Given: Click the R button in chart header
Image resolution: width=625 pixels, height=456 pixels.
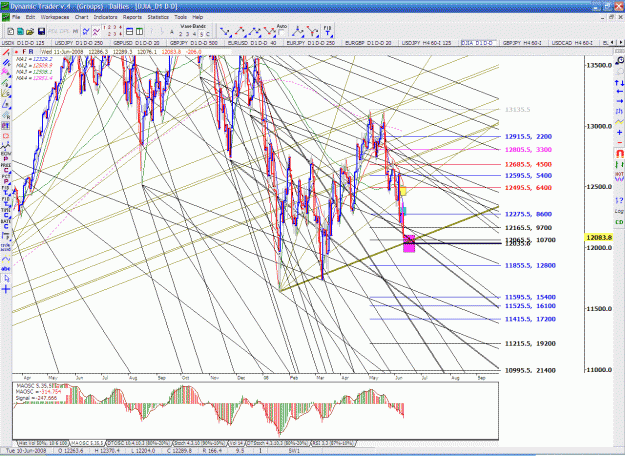Looking at the screenshot, I should click(x=31, y=52).
